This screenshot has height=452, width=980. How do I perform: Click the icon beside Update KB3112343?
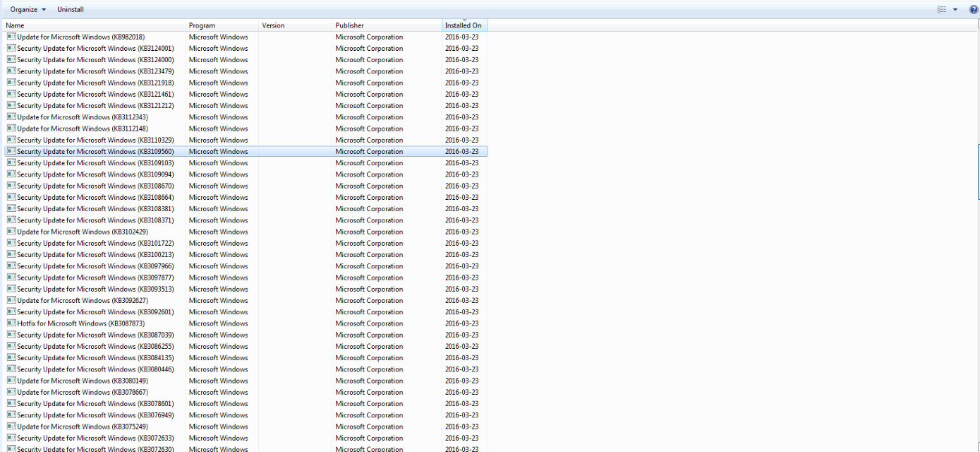pyautogui.click(x=10, y=117)
